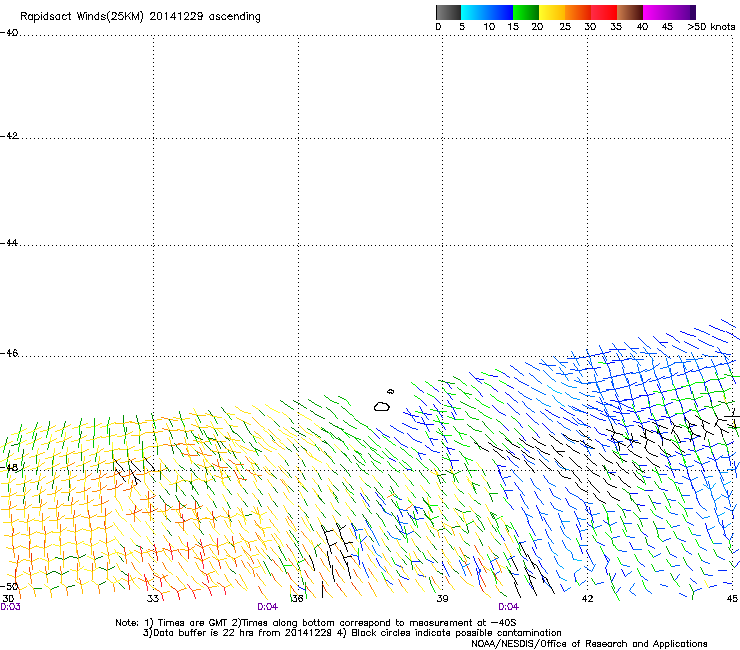Screen dimensions: 740x650
Task: Click the 45 knots legend number
Action: click(667, 27)
